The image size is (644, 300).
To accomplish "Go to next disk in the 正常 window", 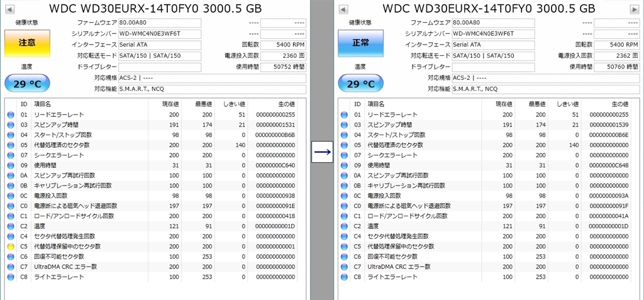I will 635,9.
